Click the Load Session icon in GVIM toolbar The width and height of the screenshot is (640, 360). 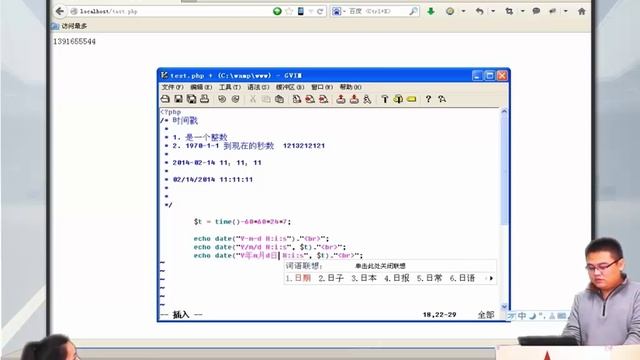click(x=341, y=99)
